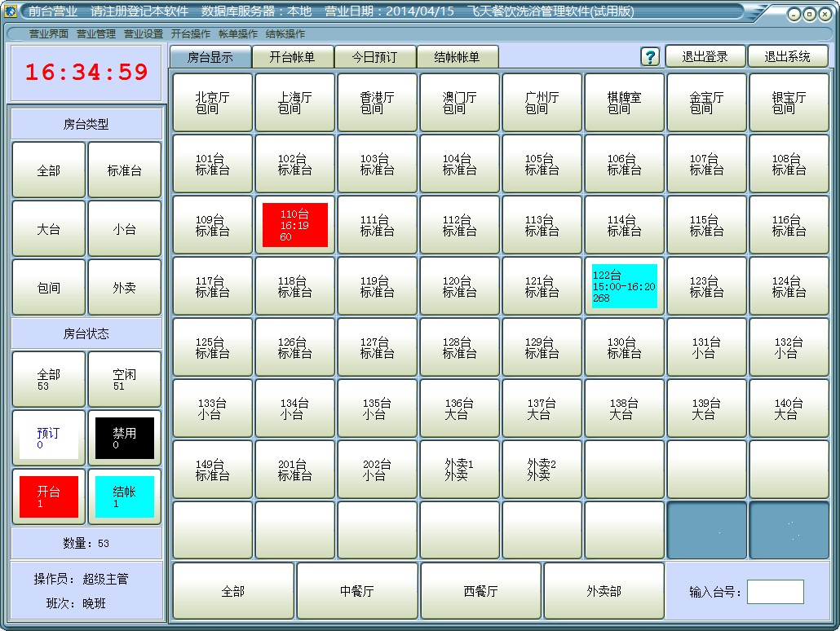Select the 北京厅 private room
Image resolution: width=840 pixels, height=631 pixels.
[x=212, y=103]
